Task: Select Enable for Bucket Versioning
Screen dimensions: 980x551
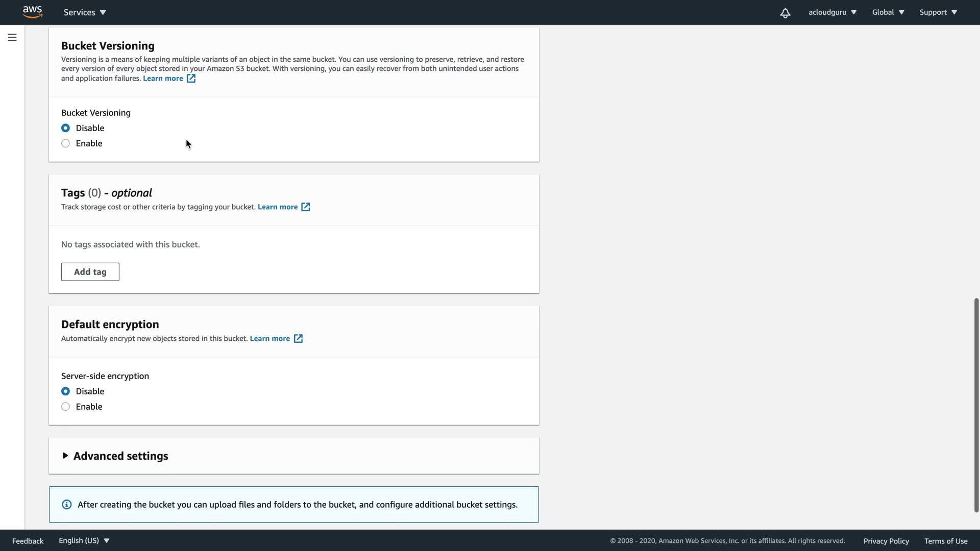Action: (66, 143)
